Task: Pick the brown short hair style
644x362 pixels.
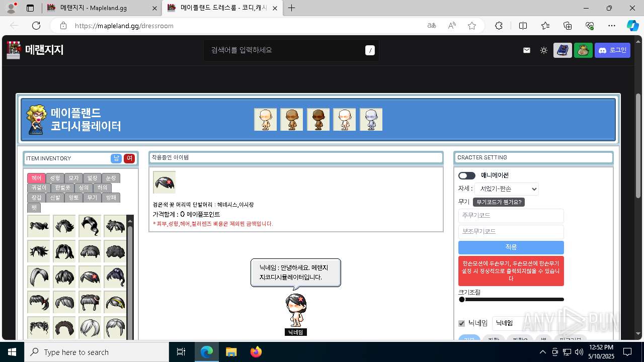Action: coord(64,327)
